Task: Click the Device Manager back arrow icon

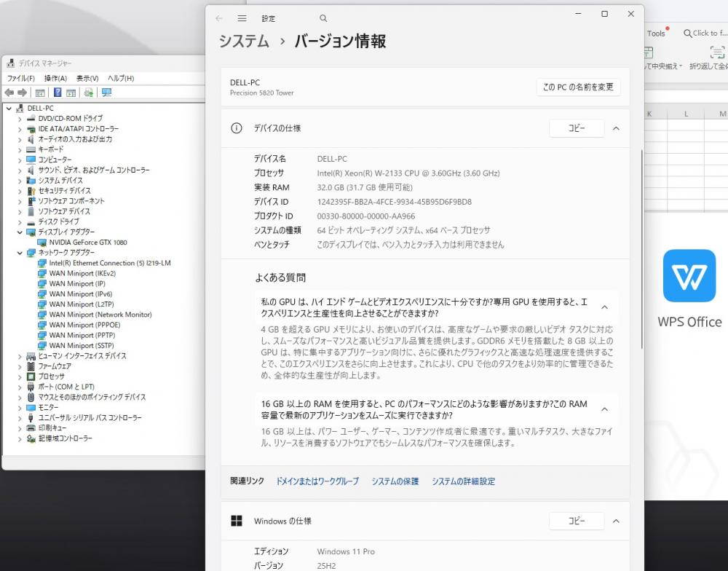Action: [x=9, y=92]
